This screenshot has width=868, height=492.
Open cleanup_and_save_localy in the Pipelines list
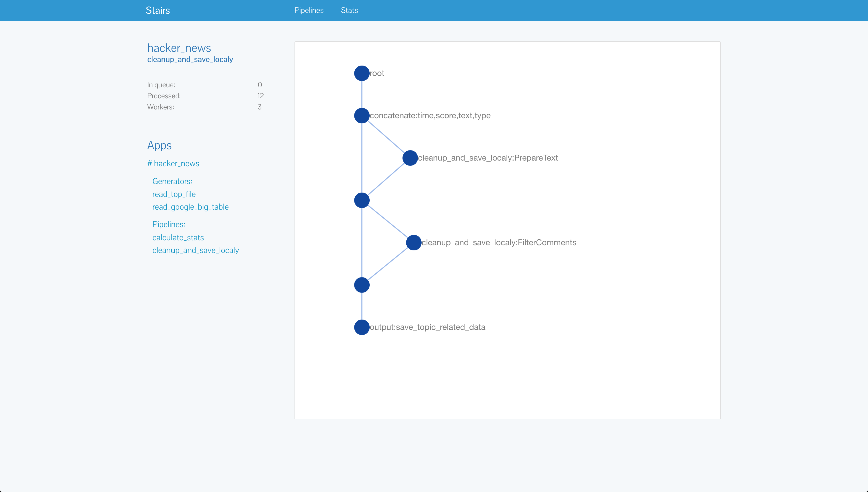(x=196, y=250)
